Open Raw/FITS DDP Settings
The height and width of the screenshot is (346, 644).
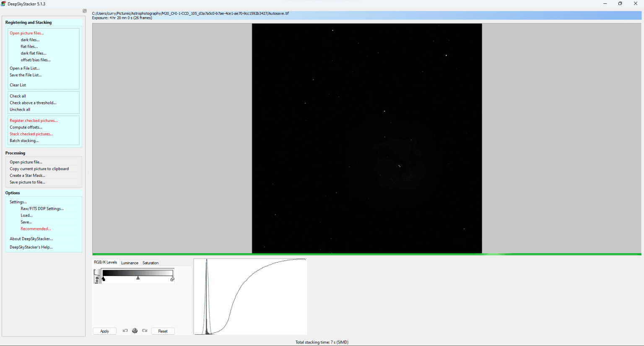pos(42,208)
